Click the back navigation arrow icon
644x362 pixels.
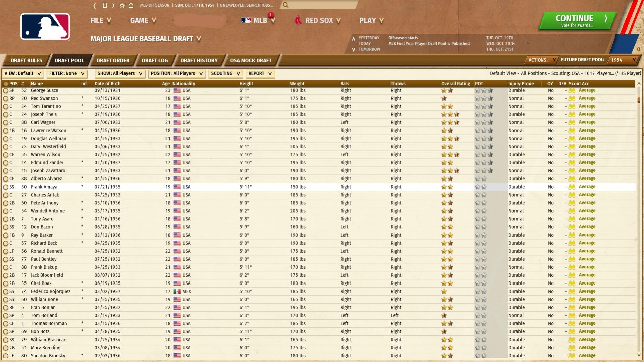(x=95, y=5)
